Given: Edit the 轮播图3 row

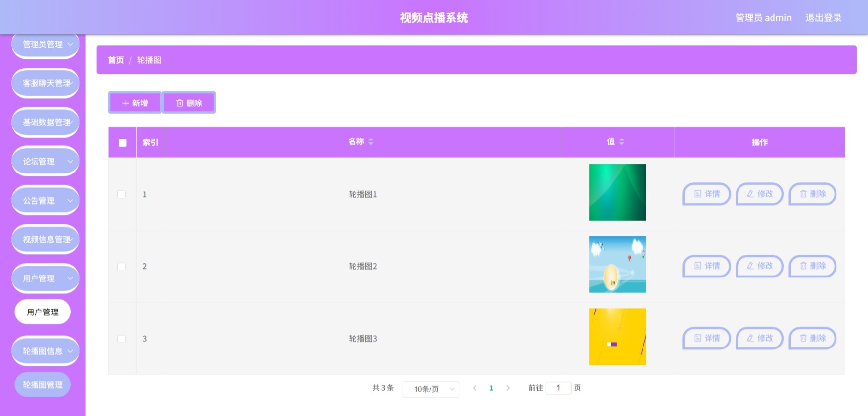Looking at the screenshot, I should point(760,338).
